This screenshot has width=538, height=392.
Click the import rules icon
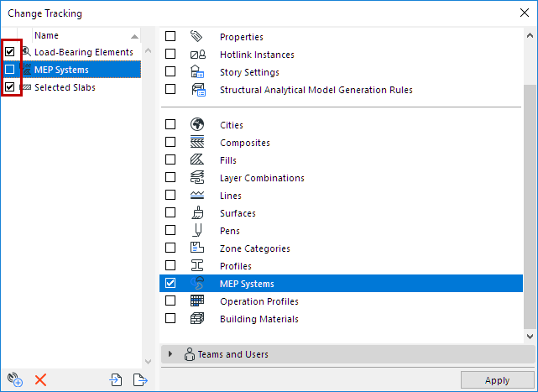(x=116, y=379)
